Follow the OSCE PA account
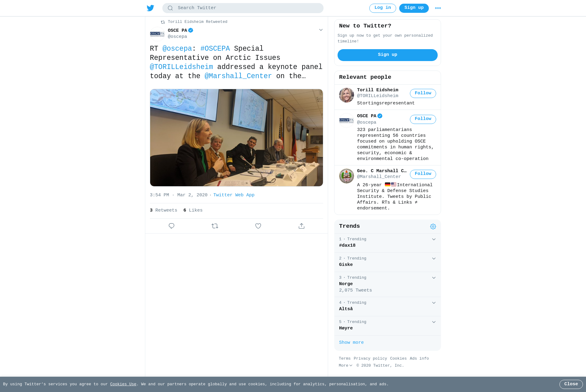586x392 pixels. [x=423, y=119]
